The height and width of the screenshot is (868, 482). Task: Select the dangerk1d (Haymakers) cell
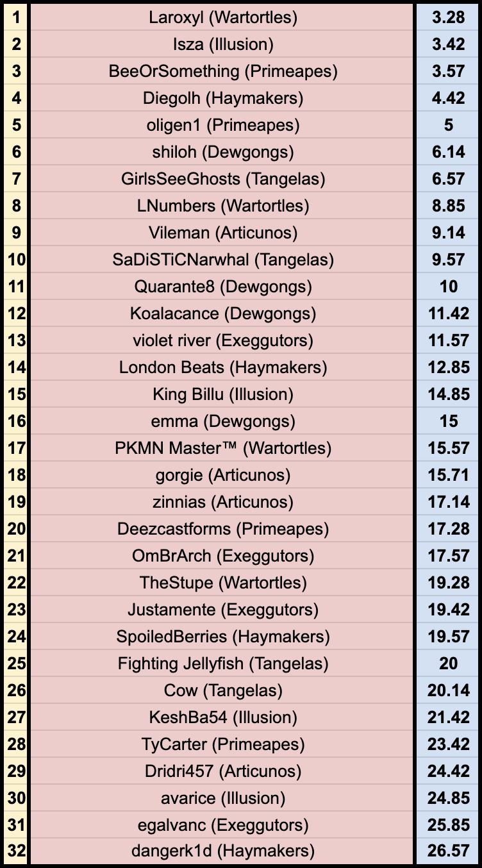click(x=222, y=851)
